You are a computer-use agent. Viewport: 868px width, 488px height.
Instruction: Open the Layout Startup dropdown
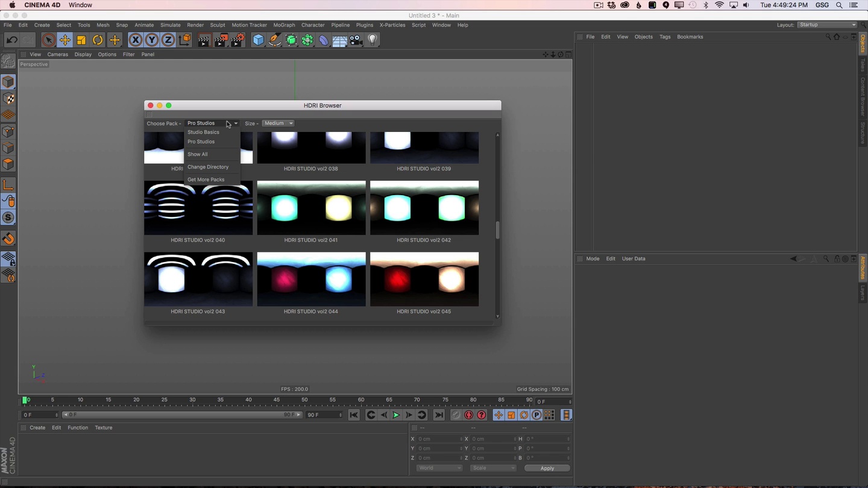pos(827,25)
